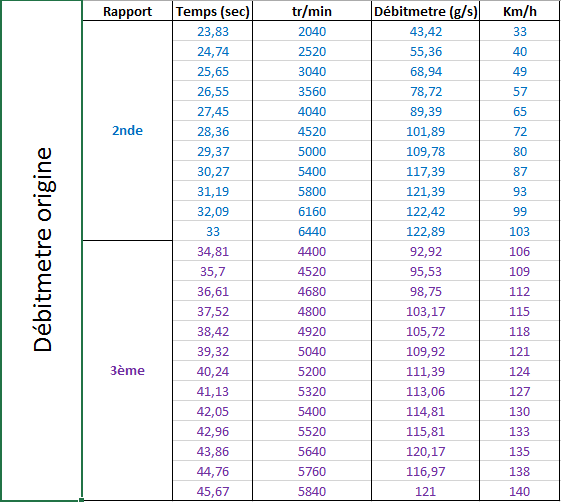Select the Rapport header cell

(127, 11)
